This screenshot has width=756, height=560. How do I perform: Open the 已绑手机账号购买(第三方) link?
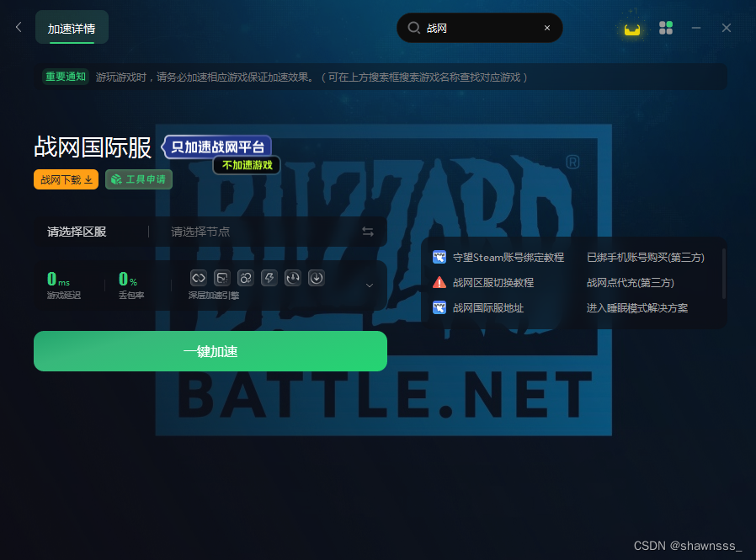pos(646,258)
